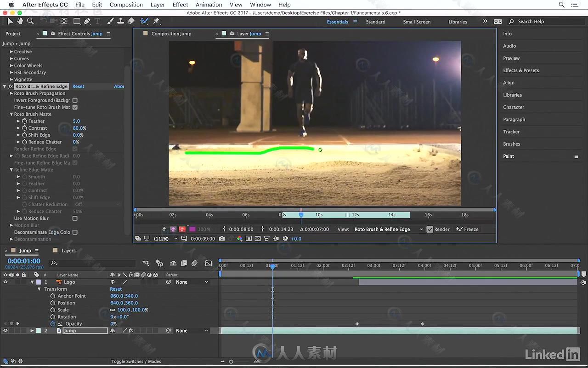Open the Composition menu
Screen dimensions: 588x368
tap(126, 5)
